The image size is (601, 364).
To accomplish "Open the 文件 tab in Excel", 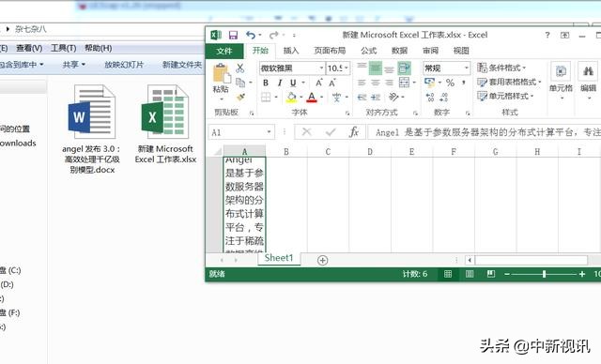I will pos(224,51).
